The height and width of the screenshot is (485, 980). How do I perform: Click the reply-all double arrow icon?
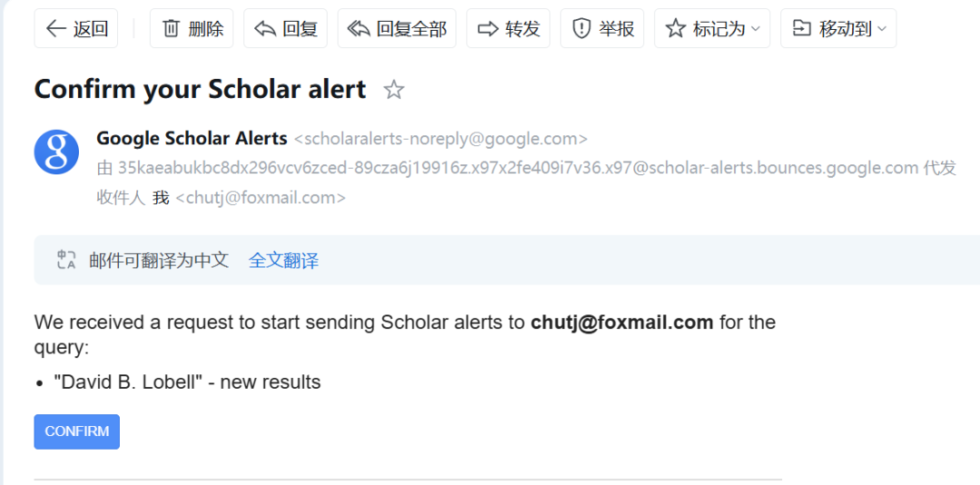click(358, 29)
